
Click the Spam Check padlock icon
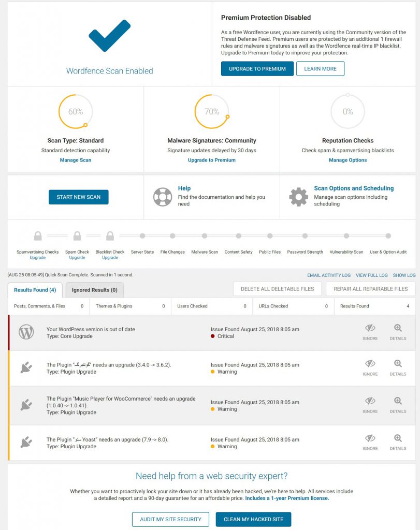coord(77,236)
